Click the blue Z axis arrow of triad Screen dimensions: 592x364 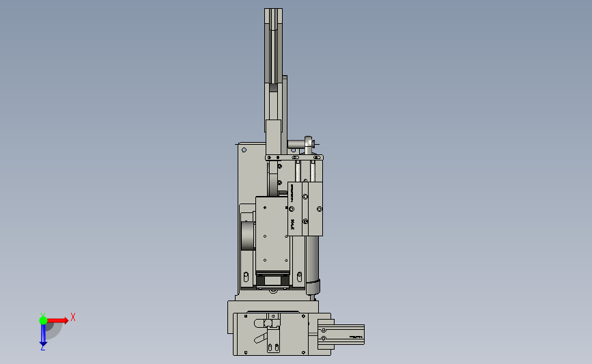tap(43, 335)
